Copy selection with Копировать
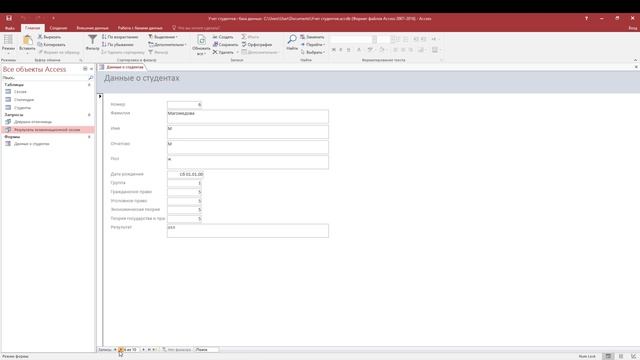The width and height of the screenshot is (640, 360). [x=51, y=44]
